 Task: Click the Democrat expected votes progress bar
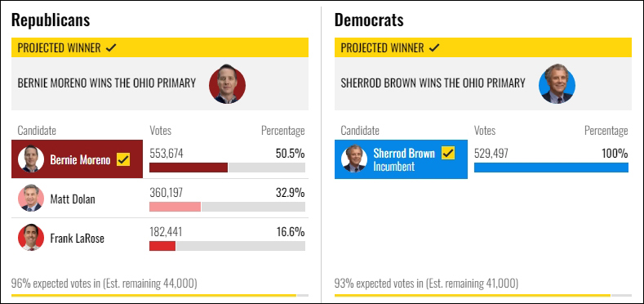pos(483,295)
